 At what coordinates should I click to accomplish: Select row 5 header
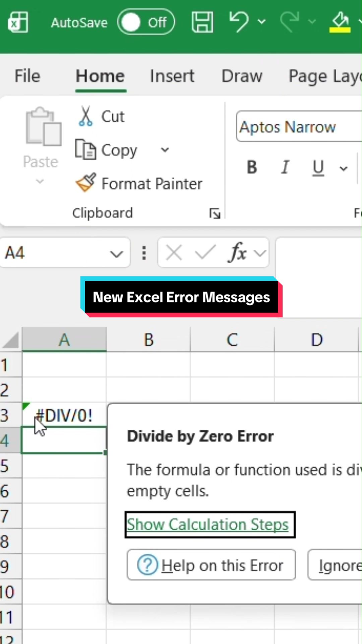pyautogui.click(x=10, y=466)
